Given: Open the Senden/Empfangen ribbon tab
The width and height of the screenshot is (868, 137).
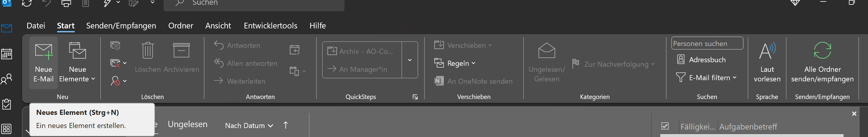Looking at the screenshot, I should [x=121, y=26].
